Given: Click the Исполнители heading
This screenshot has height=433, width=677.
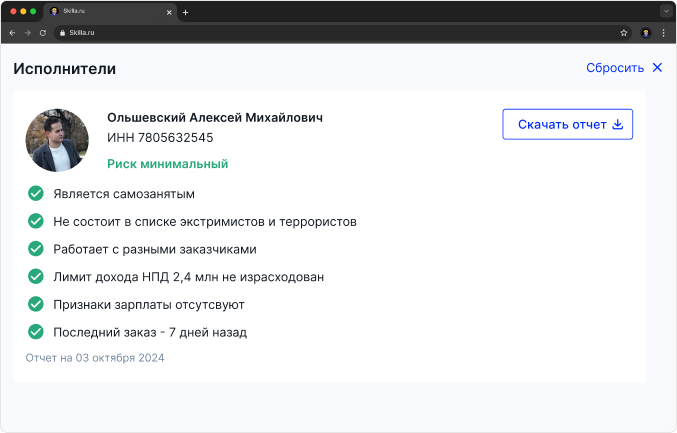Looking at the screenshot, I should pos(64,69).
